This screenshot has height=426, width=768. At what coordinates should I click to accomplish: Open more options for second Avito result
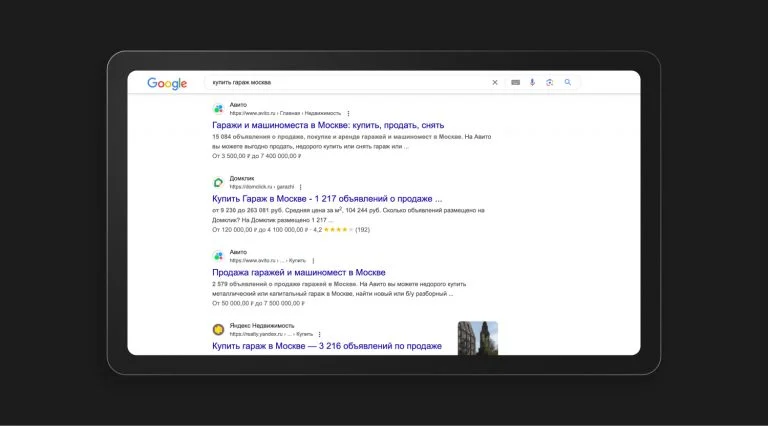click(313, 260)
